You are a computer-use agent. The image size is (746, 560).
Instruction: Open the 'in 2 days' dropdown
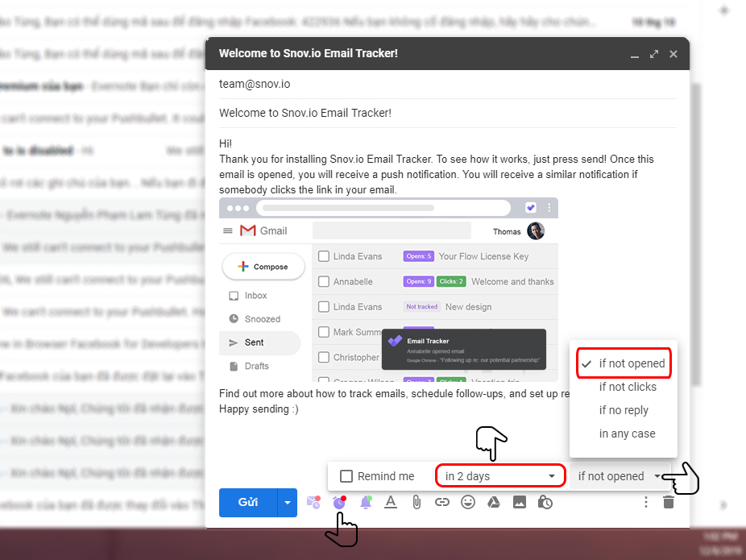click(500, 475)
